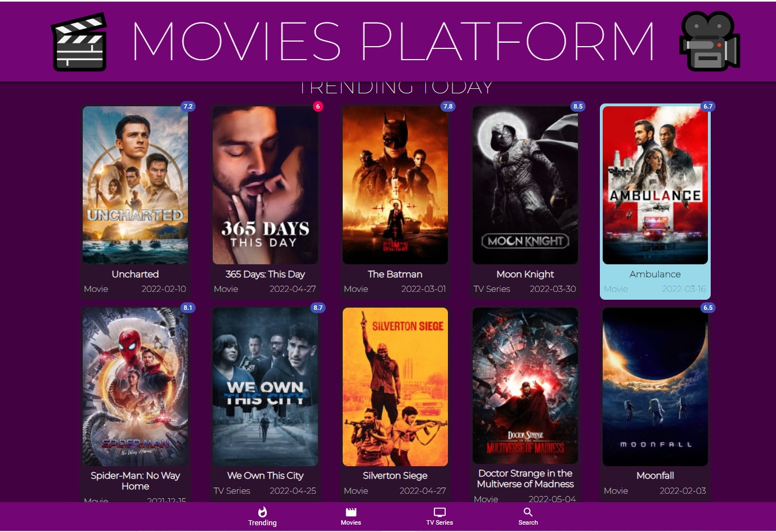The image size is (776, 532).
Task: Click TV Series label under Moon Knight
Action: coord(492,289)
